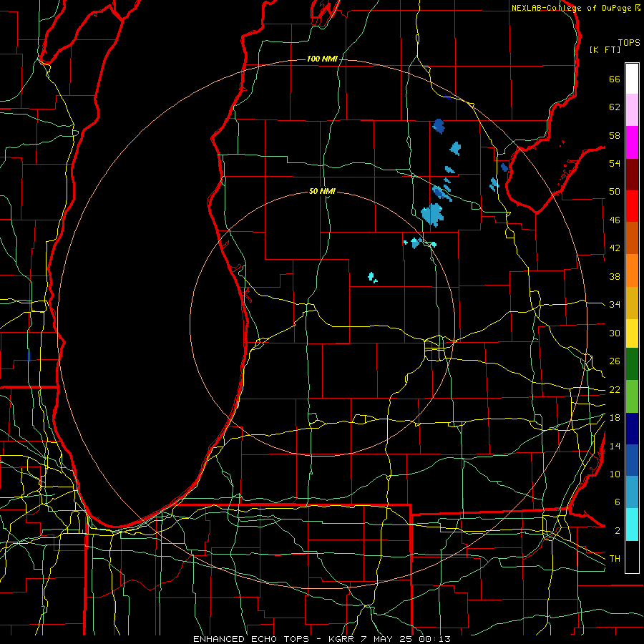This screenshot has width=644, height=644.
Task: Click the 66 legend value
Action: tap(615, 79)
